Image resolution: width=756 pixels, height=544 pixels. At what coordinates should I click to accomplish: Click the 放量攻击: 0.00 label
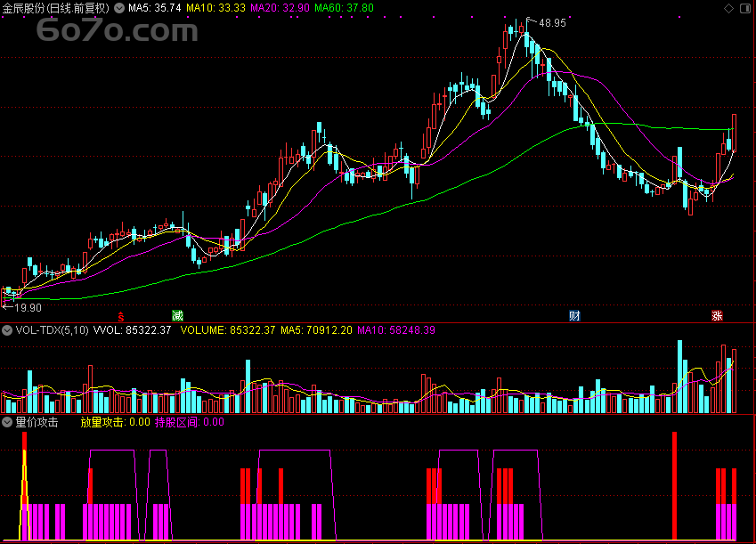115,422
